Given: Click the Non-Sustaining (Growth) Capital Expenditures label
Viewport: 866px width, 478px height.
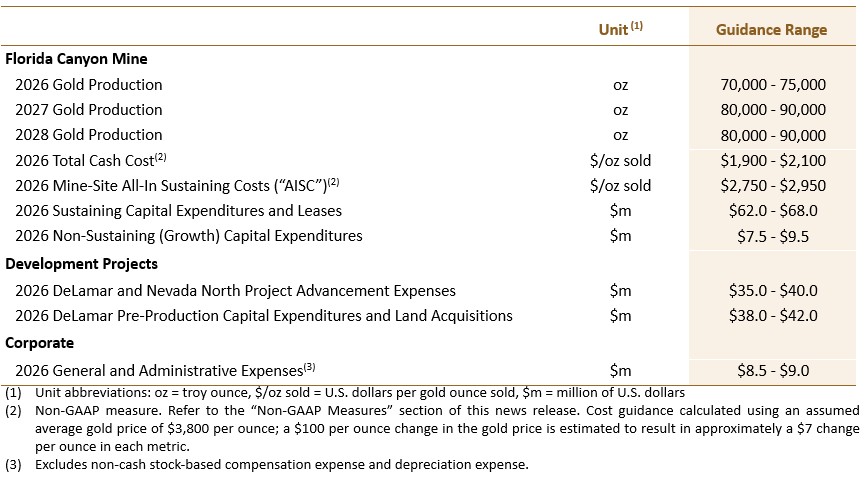Looking at the screenshot, I should coord(189,236).
